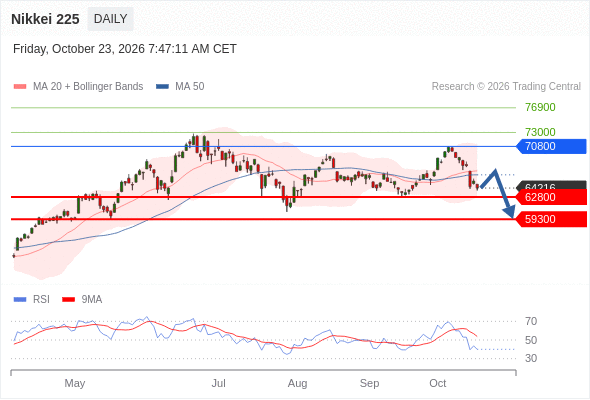590x400 pixels.
Task: Click the RSI 70 level label
Action: [531, 321]
